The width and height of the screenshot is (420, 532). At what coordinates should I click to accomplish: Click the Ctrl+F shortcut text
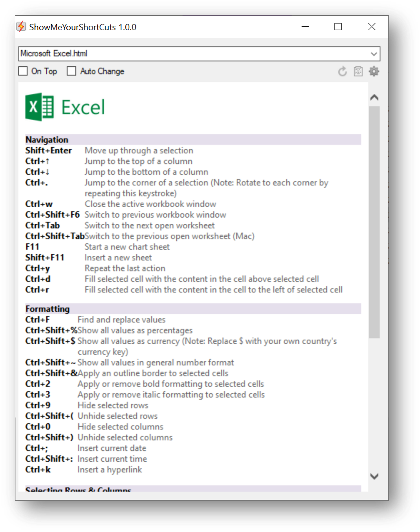(x=37, y=320)
